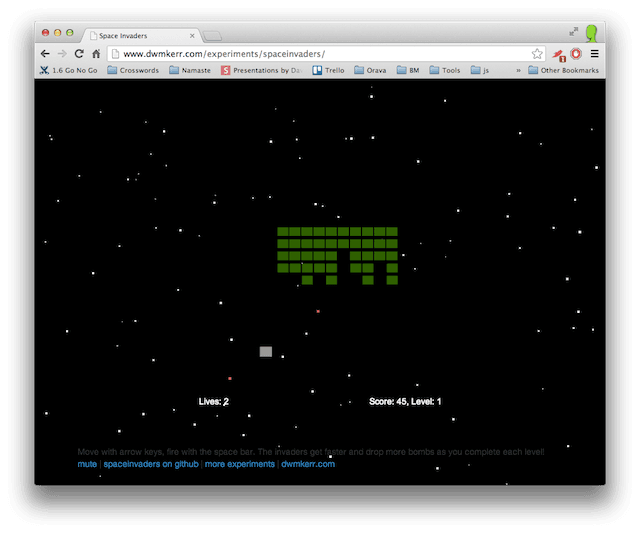640x533 pixels.
Task: Follow the more experiments link
Action: [x=239, y=464]
